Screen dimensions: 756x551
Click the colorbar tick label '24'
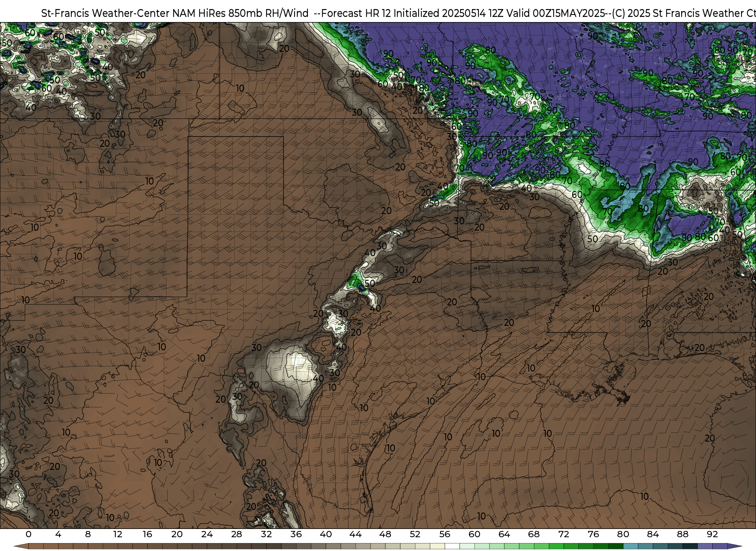coord(207,534)
